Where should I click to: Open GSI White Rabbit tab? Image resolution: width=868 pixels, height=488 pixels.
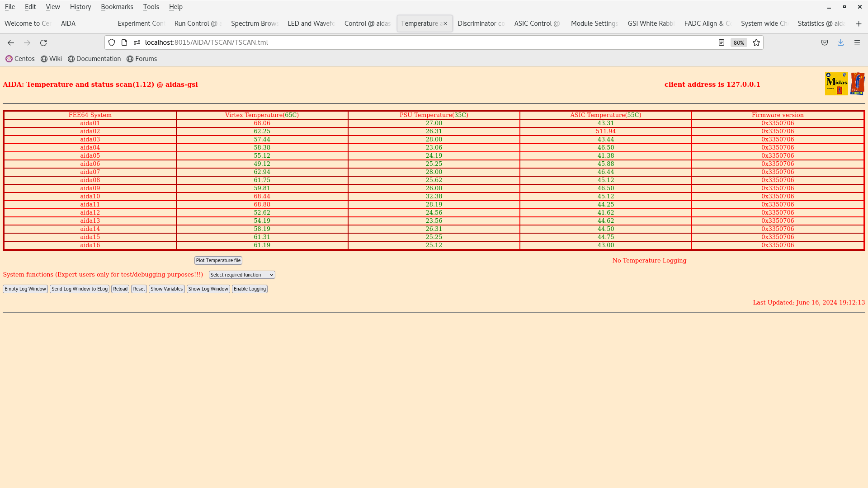tap(650, 23)
